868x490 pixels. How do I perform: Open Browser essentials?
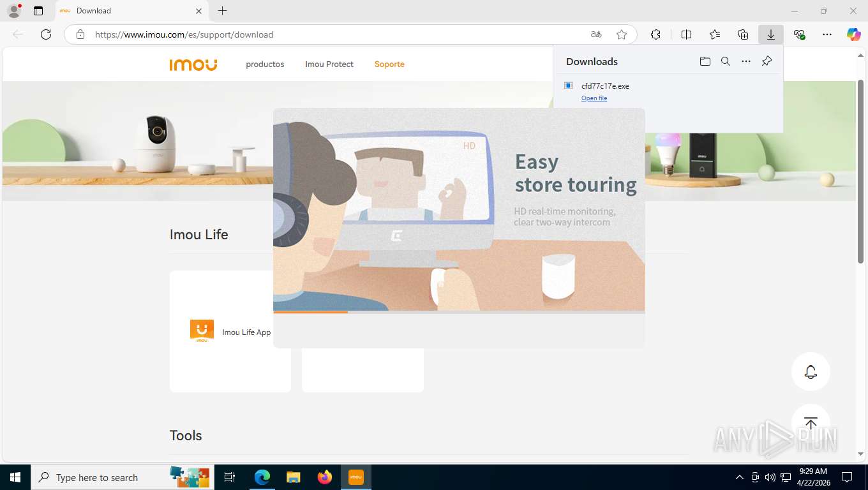(x=799, y=34)
